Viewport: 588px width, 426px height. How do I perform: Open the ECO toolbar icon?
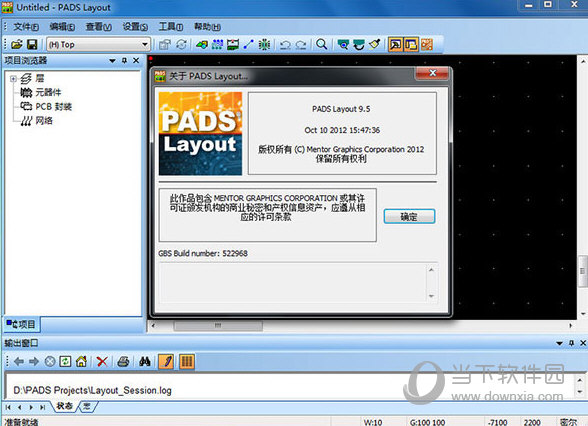(248, 45)
